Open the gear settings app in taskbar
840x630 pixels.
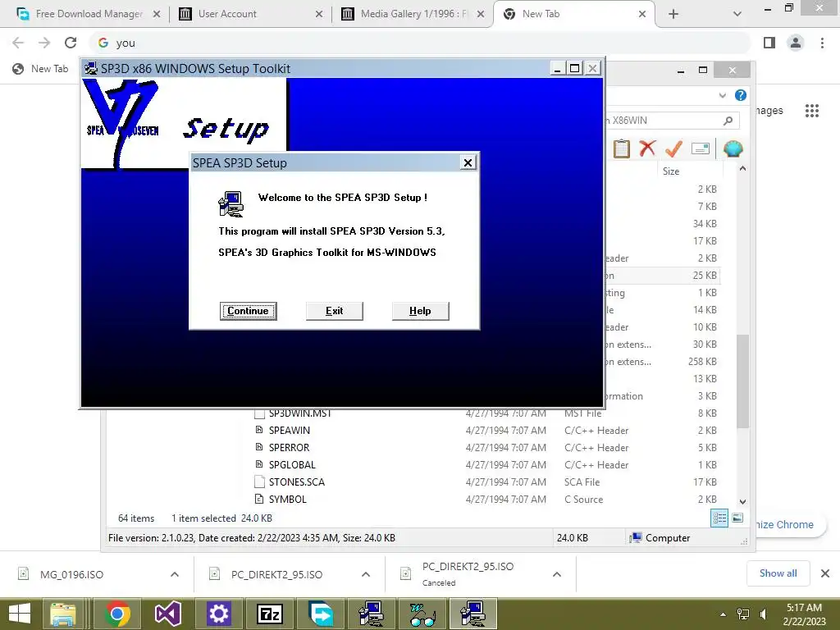tap(219, 614)
